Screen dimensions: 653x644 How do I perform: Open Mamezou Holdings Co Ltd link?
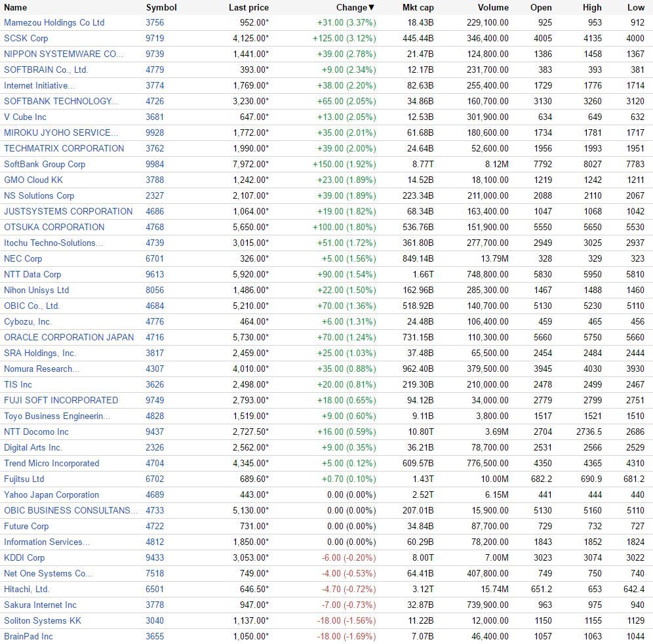tap(54, 22)
